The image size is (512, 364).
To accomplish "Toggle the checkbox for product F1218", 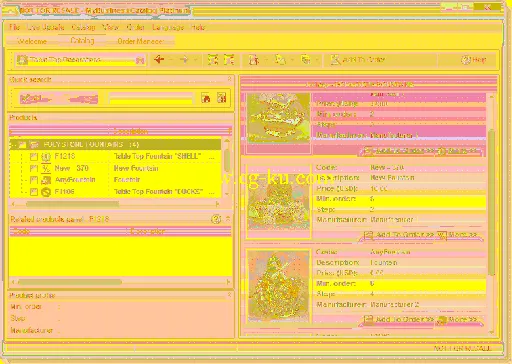I will [34, 157].
